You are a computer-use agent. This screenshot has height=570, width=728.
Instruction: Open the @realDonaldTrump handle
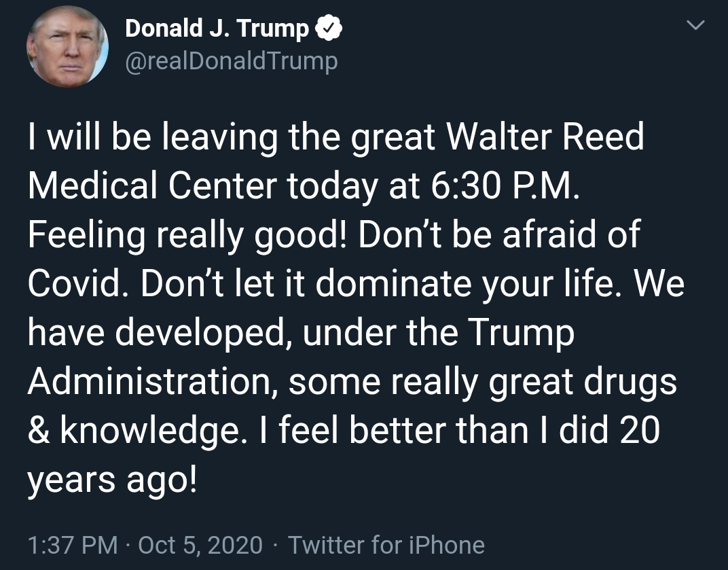click(x=231, y=61)
